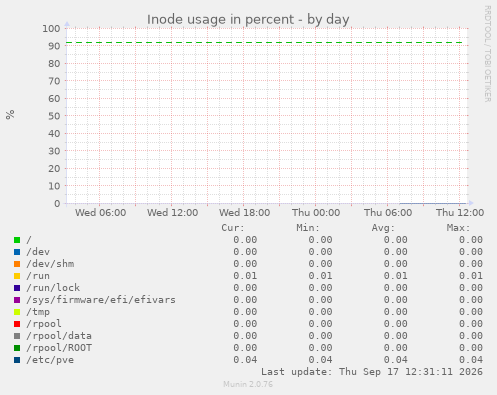This screenshot has height=395, width=497.
Task: Click the blue data line near Thu 06:00
Action: 433,203
